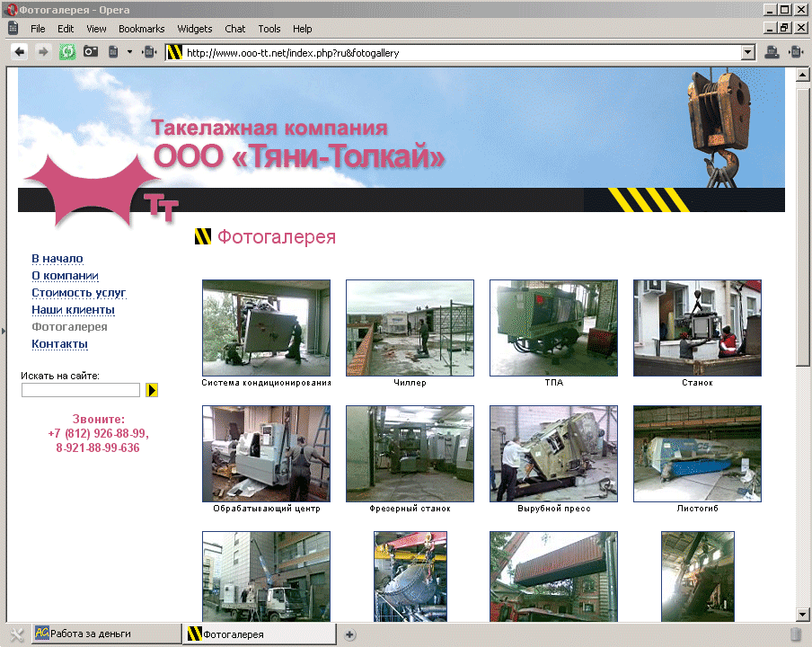Click the site favicon in the address bar
Image resolution: width=812 pixels, height=647 pixels.
tap(174, 52)
